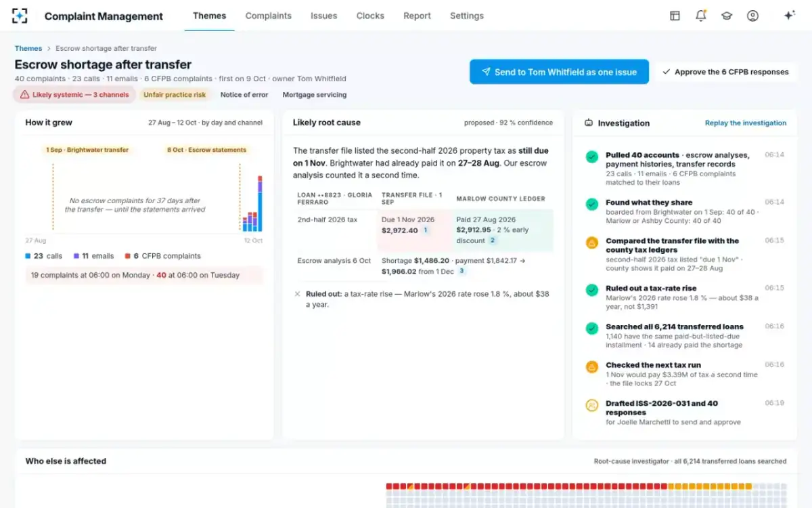This screenshot has width=812, height=508.
Task: Click the 2nd-half 2026 tax row label
Action: (328, 219)
